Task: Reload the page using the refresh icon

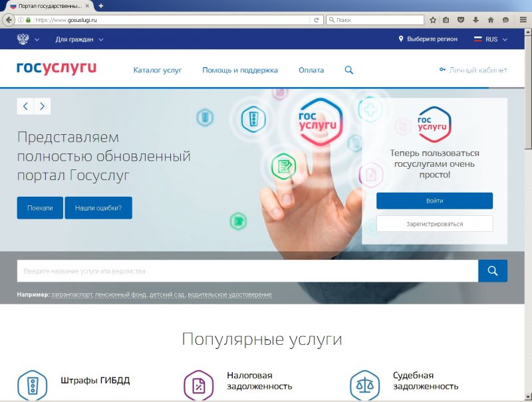Action: (x=317, y=20)
